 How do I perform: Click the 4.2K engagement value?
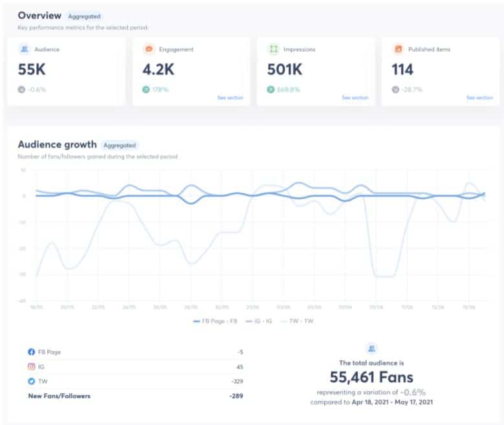158,69
